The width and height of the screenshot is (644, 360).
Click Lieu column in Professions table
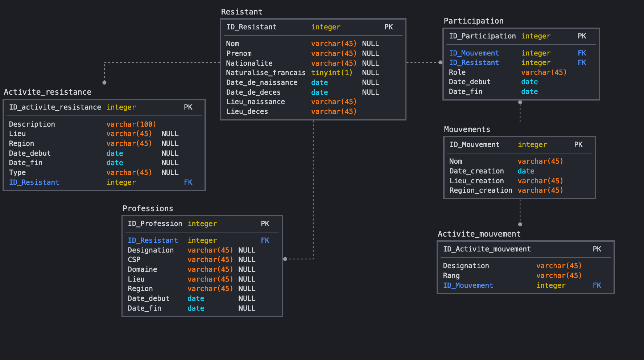(202, 279)
